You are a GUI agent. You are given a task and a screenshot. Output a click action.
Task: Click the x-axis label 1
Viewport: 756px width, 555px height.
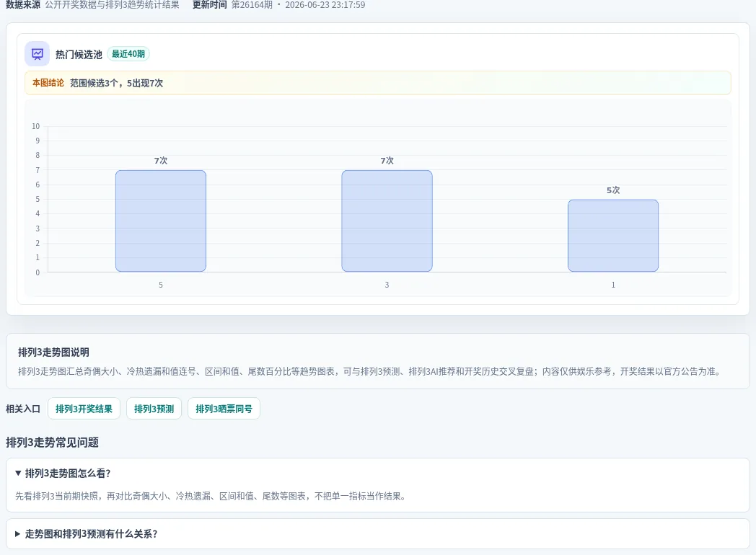612,285
